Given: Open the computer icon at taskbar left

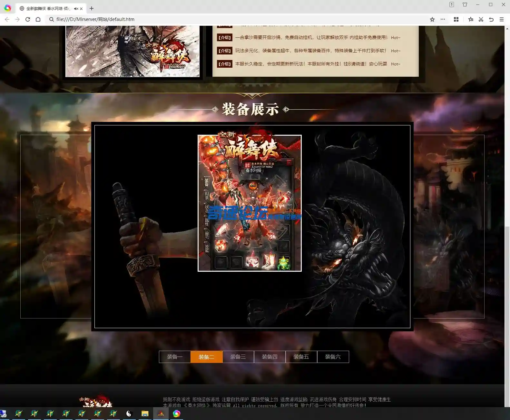Looking at the screenshot, I should click(x=3, y=414).
